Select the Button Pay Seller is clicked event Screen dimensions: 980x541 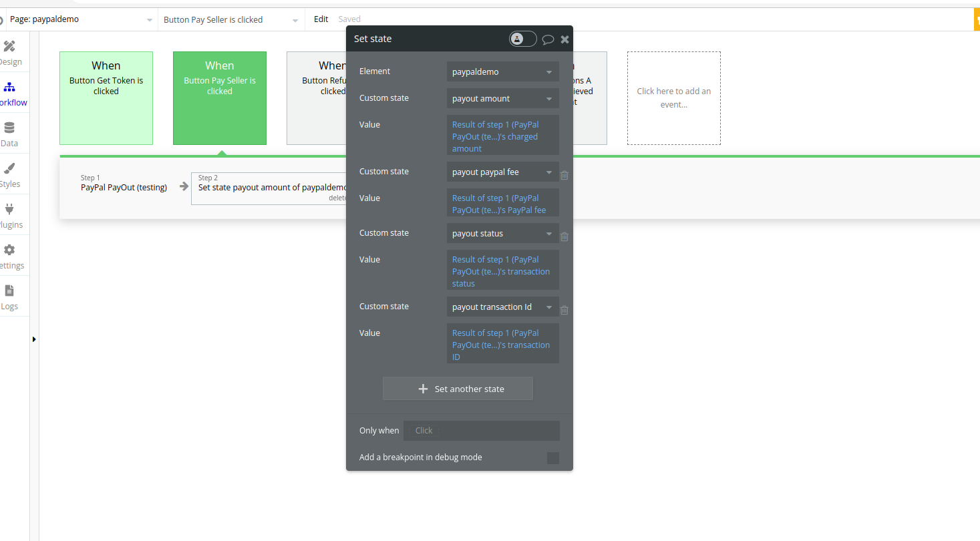(220, 98)
